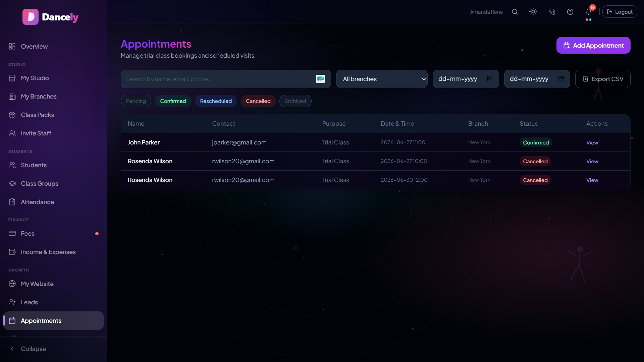The width and height of the screenshot is (644, 362).
Task: Open the first date calendar picker icon
Action: 490,79
